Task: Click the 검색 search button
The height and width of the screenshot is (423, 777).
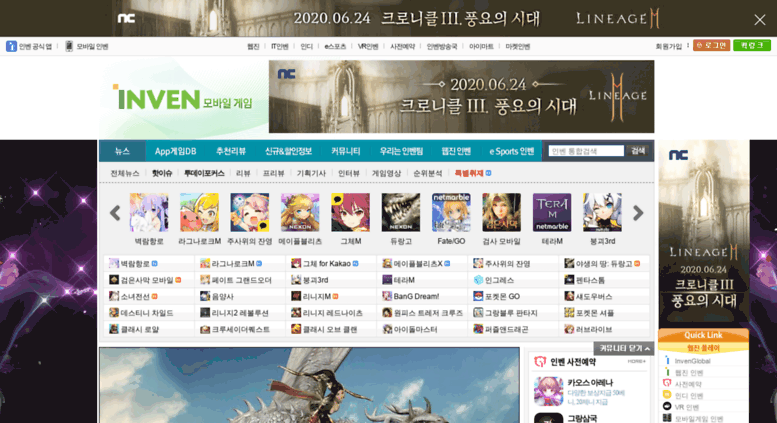Action: pyautogui.click(x=638, y=151)
